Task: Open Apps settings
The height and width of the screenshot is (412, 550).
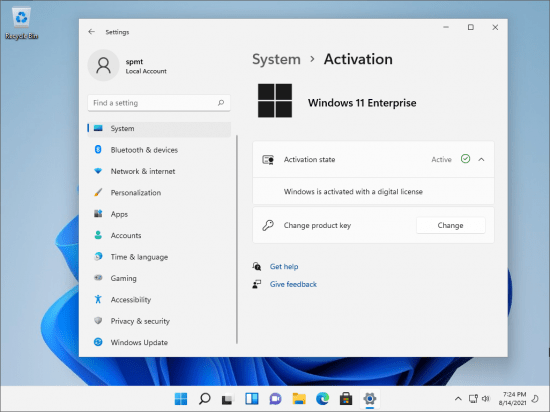Action: point(159,214)
